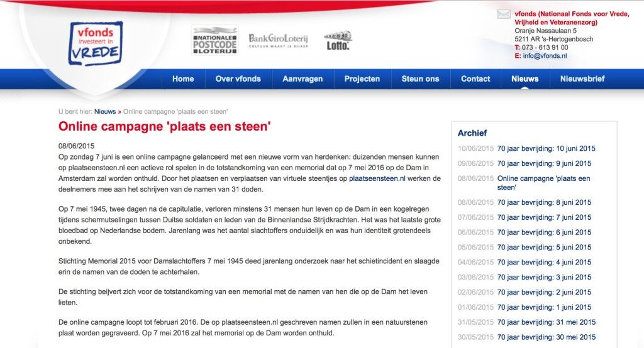
Task: Open archive item 70 jaar bevrijding: 10 juni 2015
Action: [547, 148]
